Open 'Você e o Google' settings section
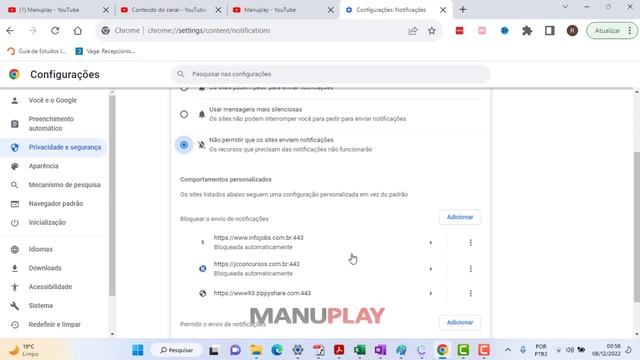 point(53,100)
